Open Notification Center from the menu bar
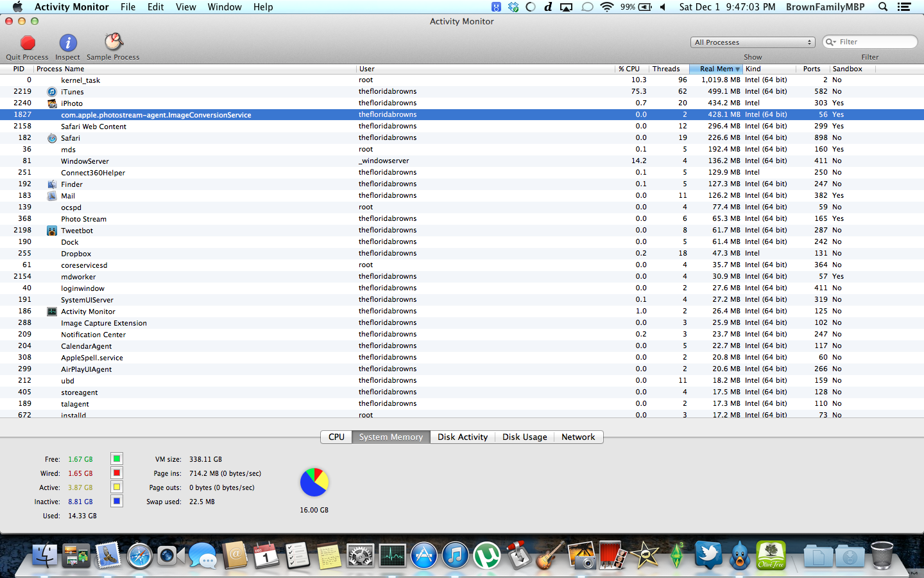The height and width of the screenshot is (578, 924). (x=904, y=7)
